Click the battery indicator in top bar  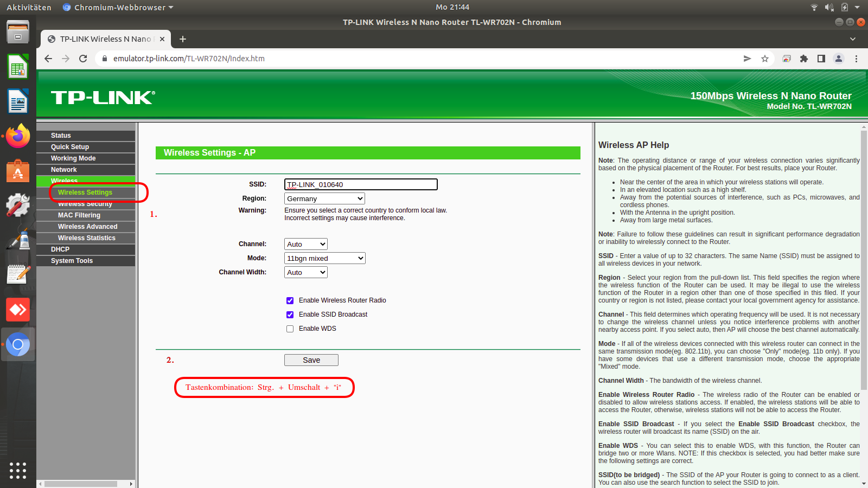point(845,7)
